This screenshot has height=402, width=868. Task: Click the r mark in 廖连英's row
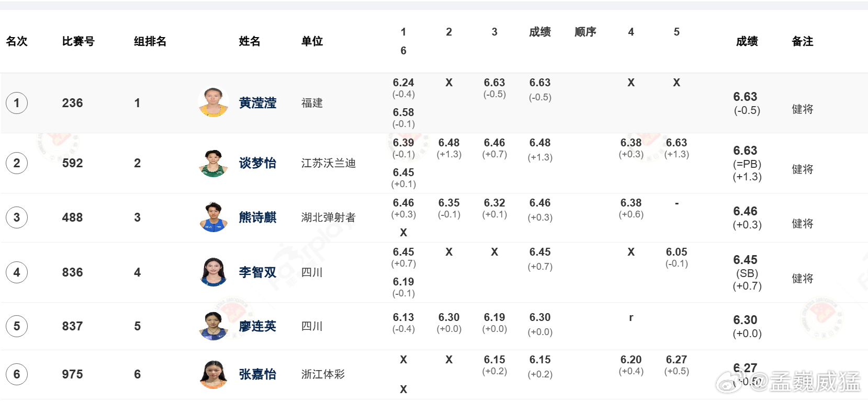(x=631, y=317)
